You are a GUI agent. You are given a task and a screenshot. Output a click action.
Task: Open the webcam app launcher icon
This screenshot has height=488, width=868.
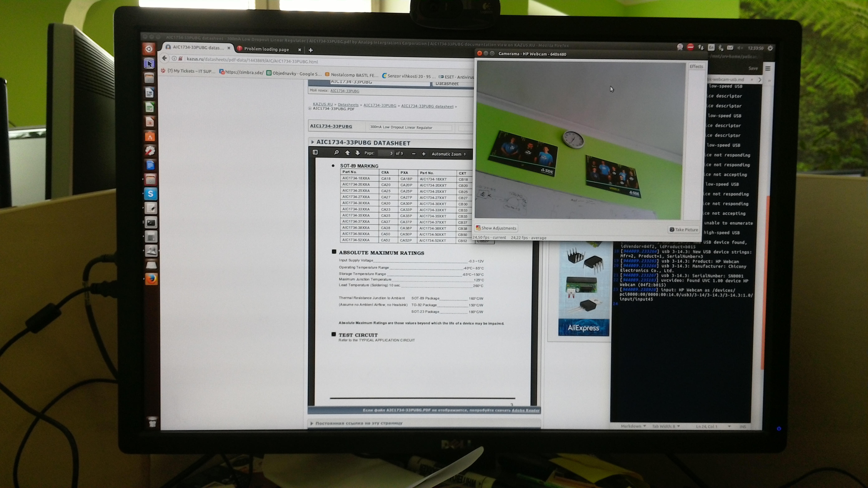point(151,250)
